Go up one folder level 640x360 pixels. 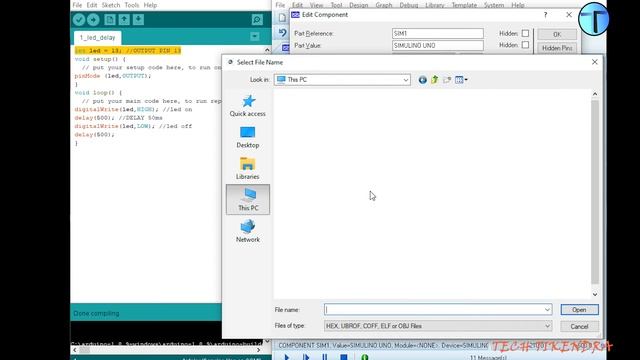point(434,80)
